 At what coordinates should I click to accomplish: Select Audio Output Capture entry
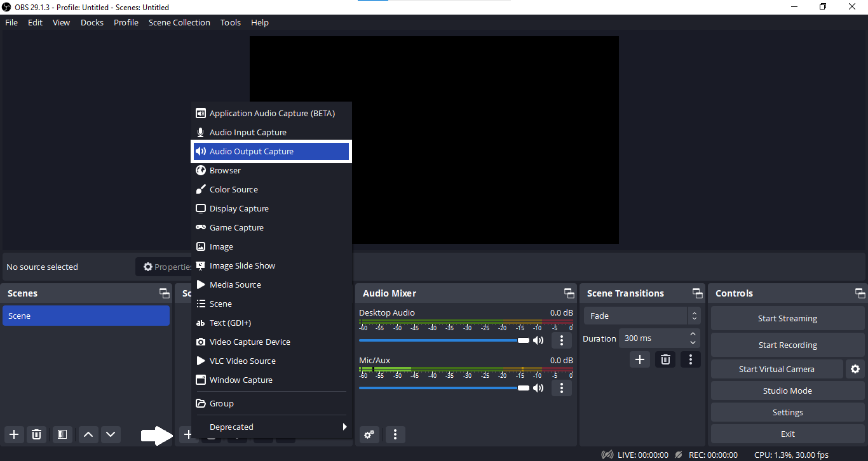tap(271, 151)
